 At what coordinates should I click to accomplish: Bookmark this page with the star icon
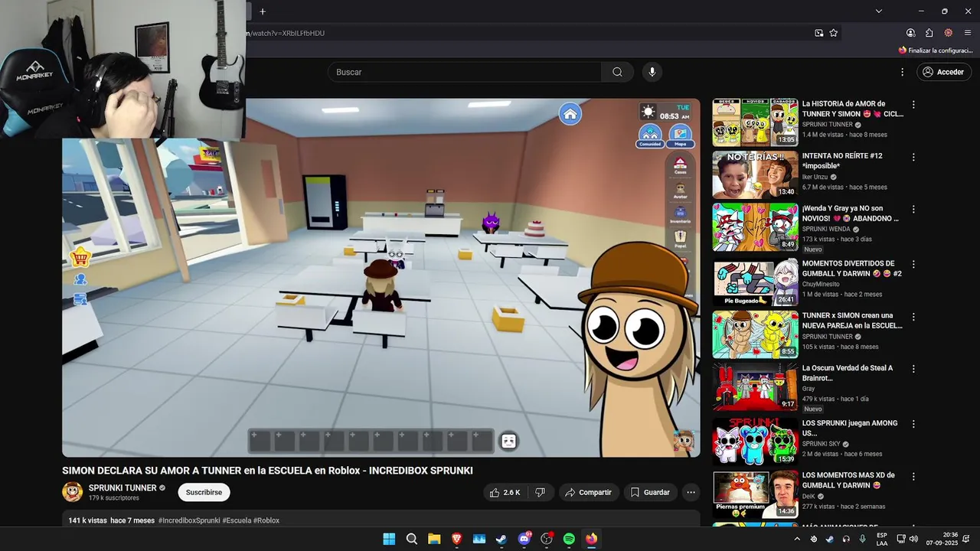(834, 33)
